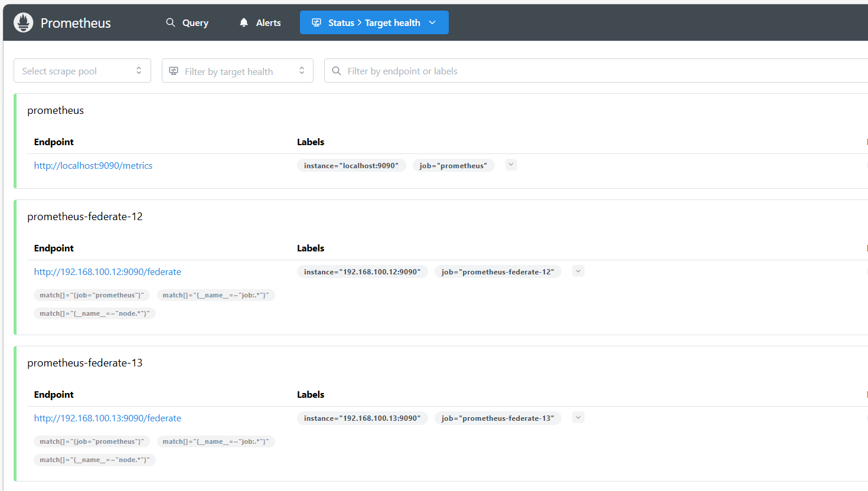Click the job="prometheus-federate-13" label badge
Screen dimensions: 868x491
pyautogui.click(x=498, y=418)
